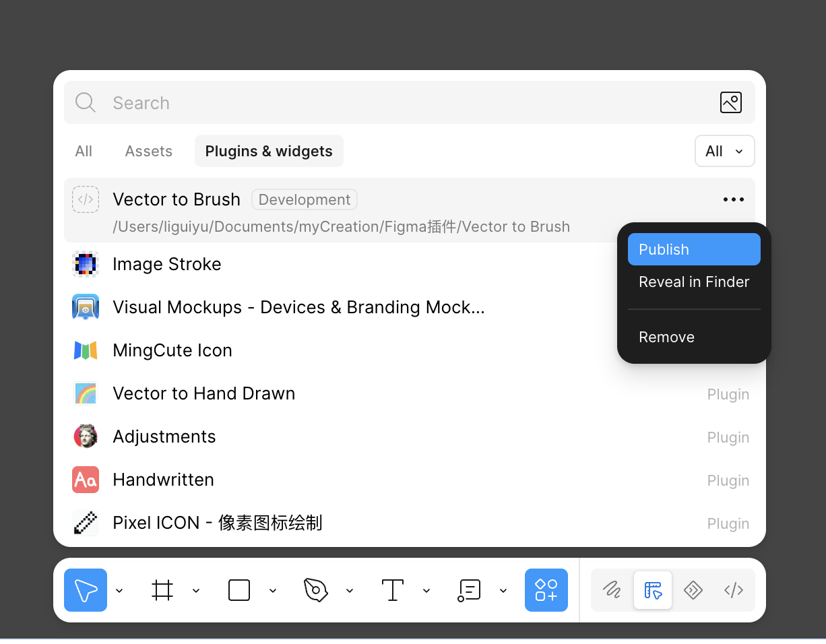Expand the Comment tool options chevron
Viewport: 826px width, 644px height.
point(503,591)
